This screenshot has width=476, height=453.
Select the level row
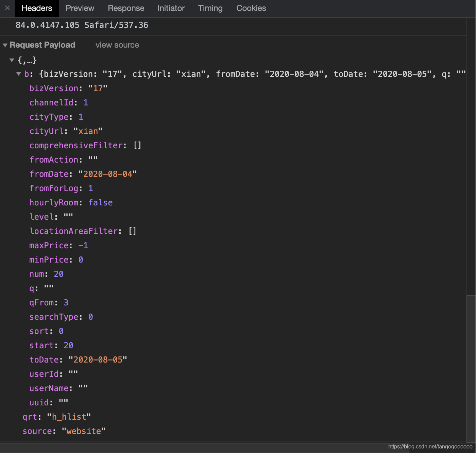point(51,217)
